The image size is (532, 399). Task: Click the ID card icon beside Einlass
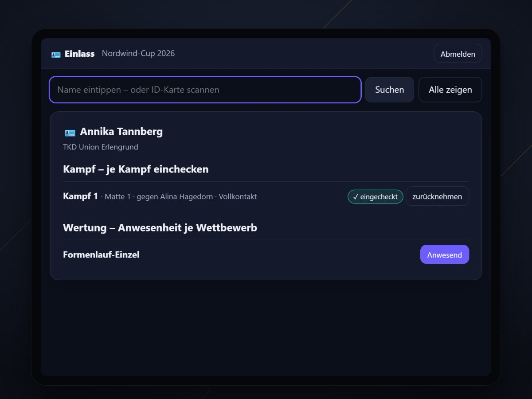(x=56, y=54)
